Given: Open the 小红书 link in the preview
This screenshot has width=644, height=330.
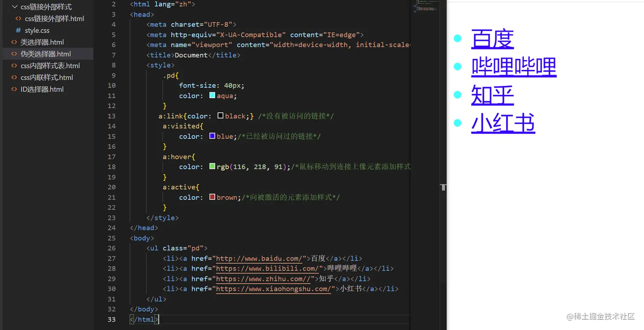Looking at the screenshot, I should [503, 124].
